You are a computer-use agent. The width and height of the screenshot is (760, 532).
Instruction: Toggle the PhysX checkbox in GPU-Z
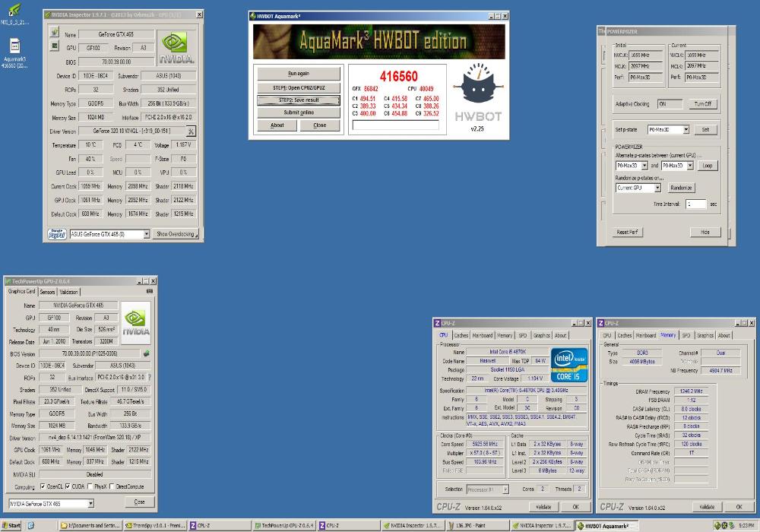pos(90,486)
